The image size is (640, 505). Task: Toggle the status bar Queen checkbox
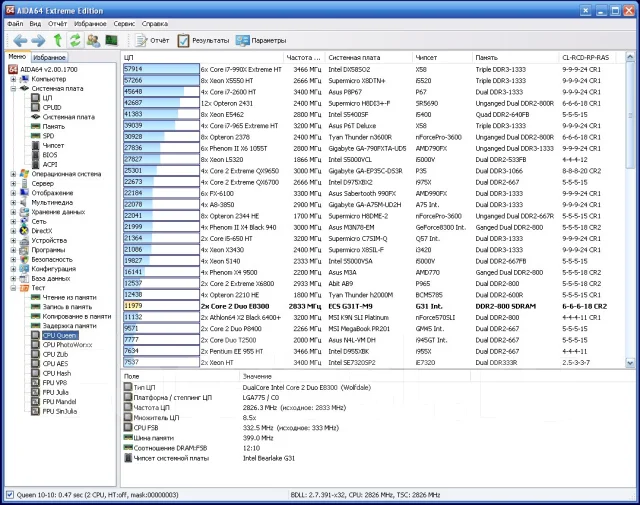10,495
